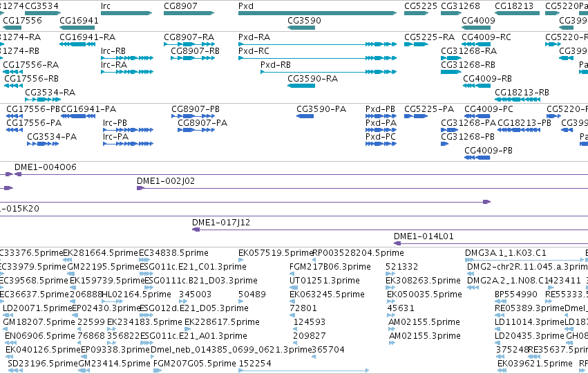This screenshot has width=588, height=374.
Task: Select the CG5225-PA protein label
Action: point(429,109)
